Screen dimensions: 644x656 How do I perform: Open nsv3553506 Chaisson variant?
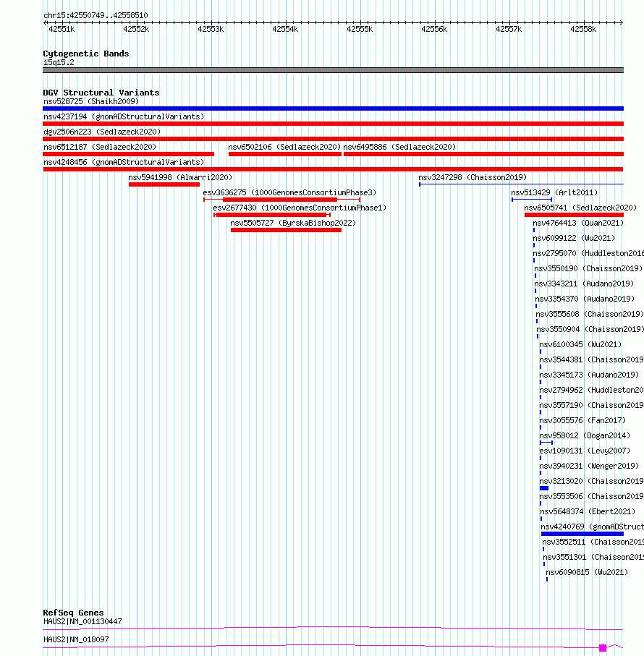tap(591, 496)
